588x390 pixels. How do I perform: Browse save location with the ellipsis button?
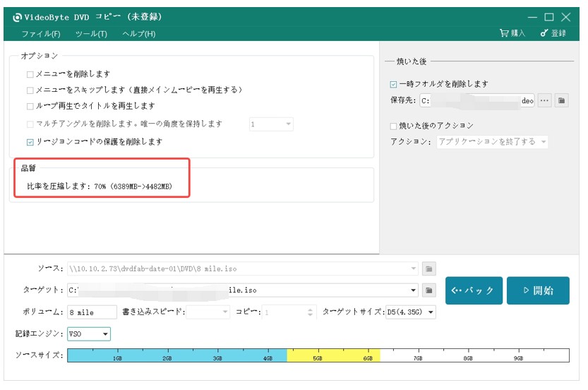[544, 100]
